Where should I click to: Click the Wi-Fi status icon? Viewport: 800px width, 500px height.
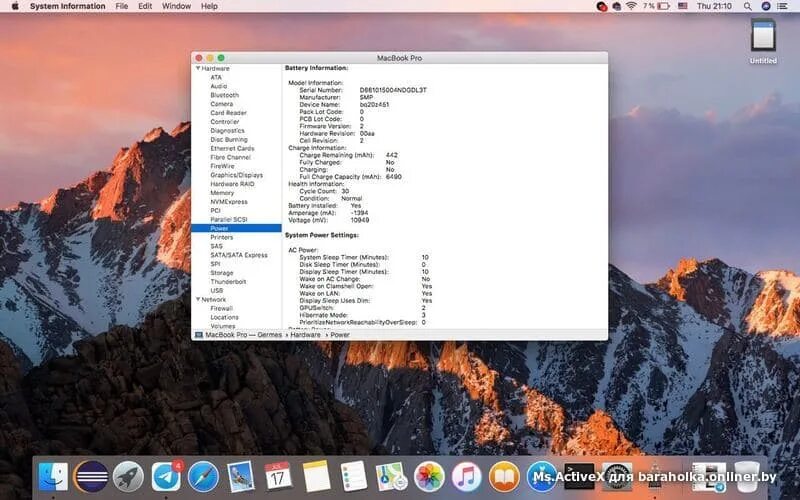[x=632, y=6]
